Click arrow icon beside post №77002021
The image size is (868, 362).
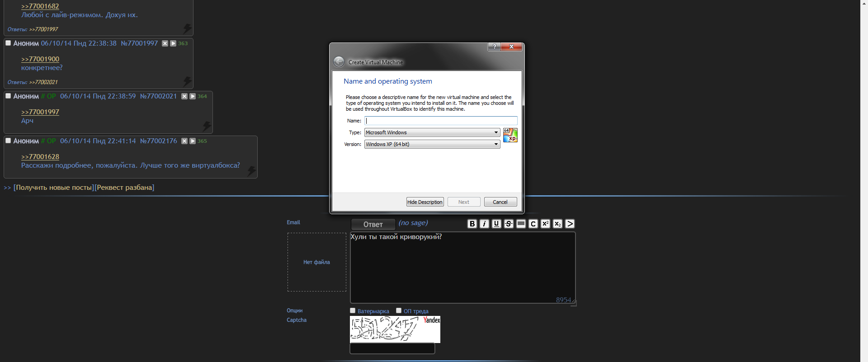pyautogui.click(x=193, y=96)
